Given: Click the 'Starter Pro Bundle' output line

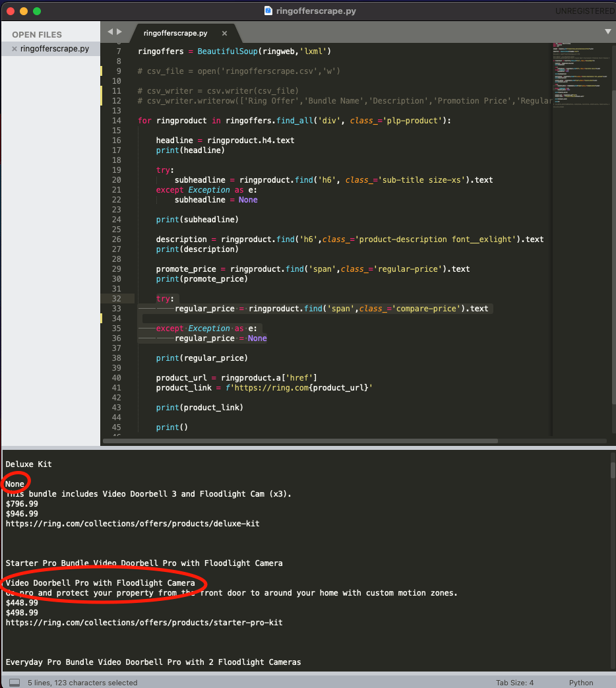Looking at the screenshot, I should point(144,563).
